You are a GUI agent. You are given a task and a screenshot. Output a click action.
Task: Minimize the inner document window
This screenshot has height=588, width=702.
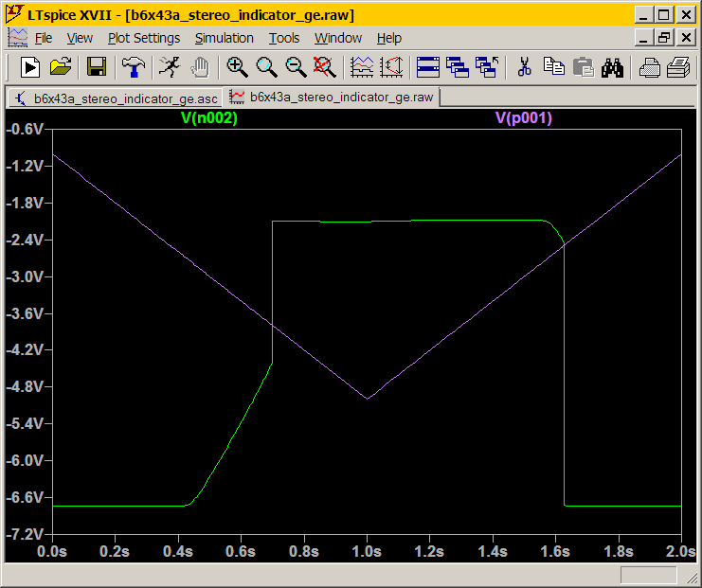pos(644,38)
